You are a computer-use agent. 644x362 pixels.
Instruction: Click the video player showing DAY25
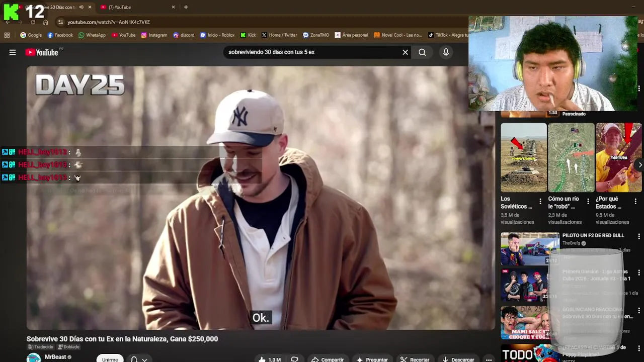click(261, 198)
